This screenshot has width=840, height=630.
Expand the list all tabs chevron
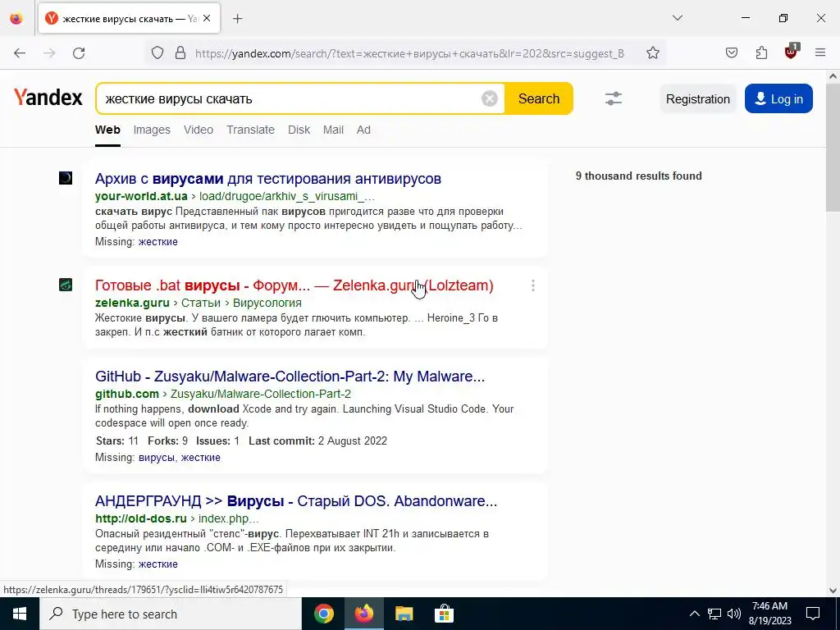tap(678, 18)
